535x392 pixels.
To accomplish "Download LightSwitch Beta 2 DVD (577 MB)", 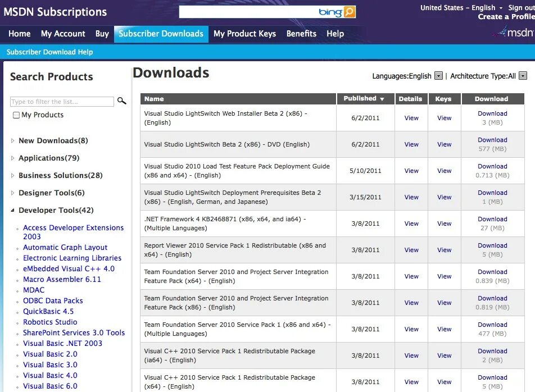I will (492, 140).
